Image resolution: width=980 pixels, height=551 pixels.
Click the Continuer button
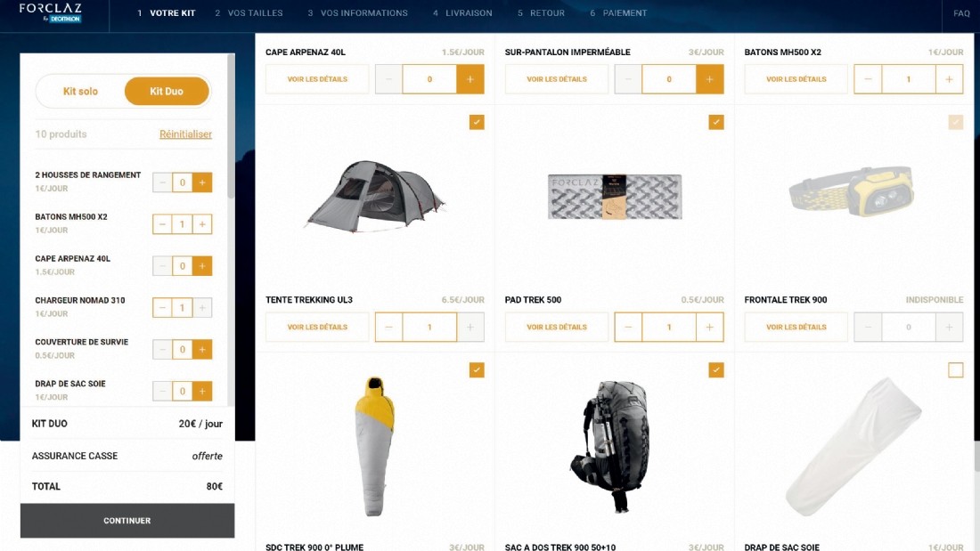pyautogui.click(x=127, y=521)
